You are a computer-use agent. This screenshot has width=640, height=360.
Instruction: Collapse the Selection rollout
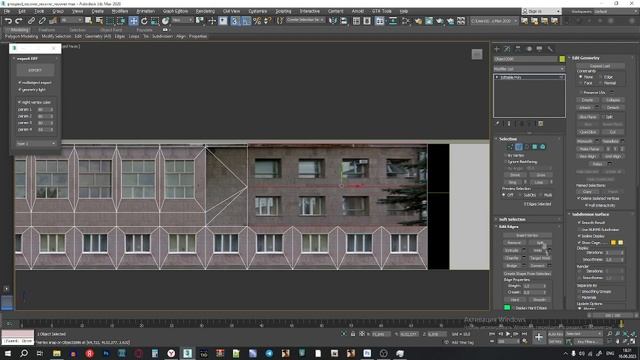[x=508, y=139]
